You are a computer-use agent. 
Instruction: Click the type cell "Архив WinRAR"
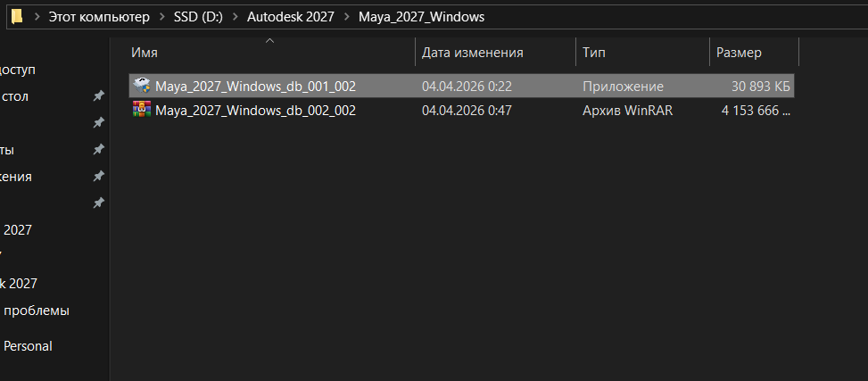627,111
